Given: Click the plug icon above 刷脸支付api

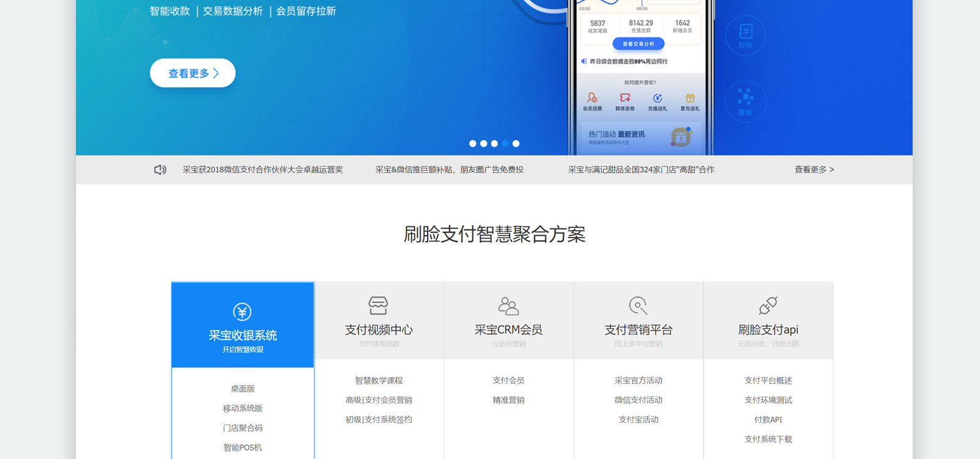Looking at the screenshot, I should (768, 305).
